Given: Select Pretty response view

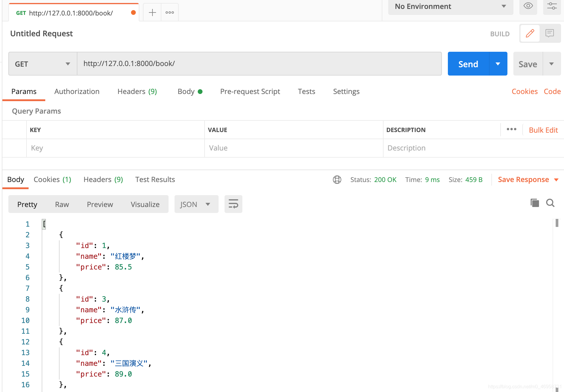Looking at the screenshot, I should click(x=27, y=204).
